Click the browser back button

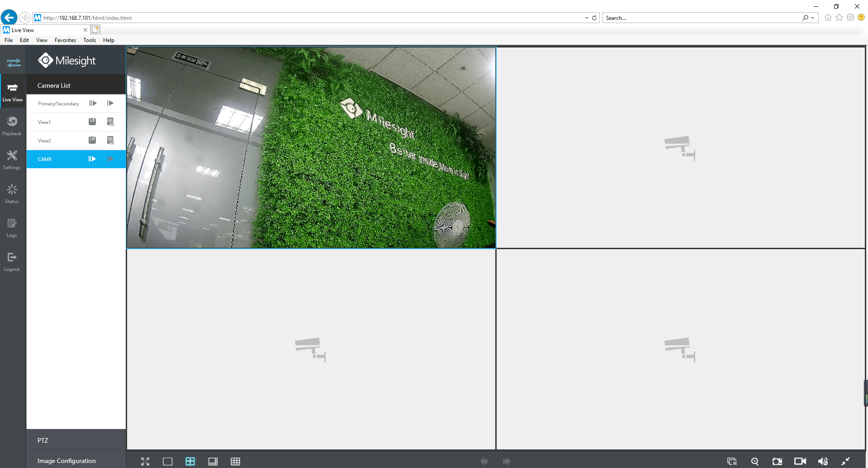coord(9,18)
